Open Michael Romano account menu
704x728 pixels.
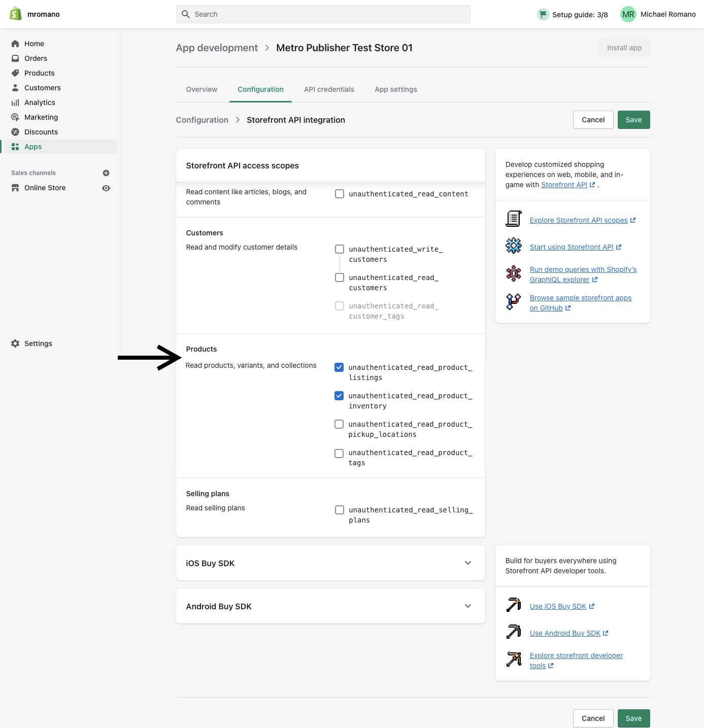coord(658,14)
